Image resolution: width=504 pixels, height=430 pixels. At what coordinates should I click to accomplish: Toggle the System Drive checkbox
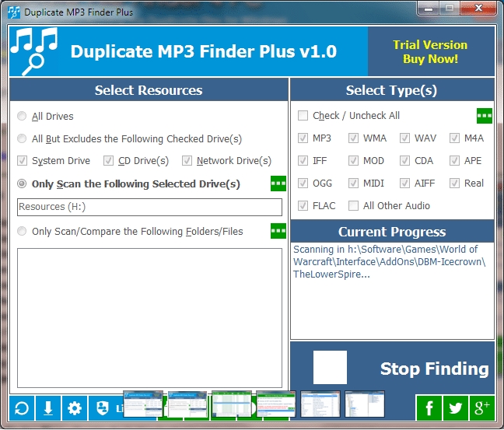23,160
